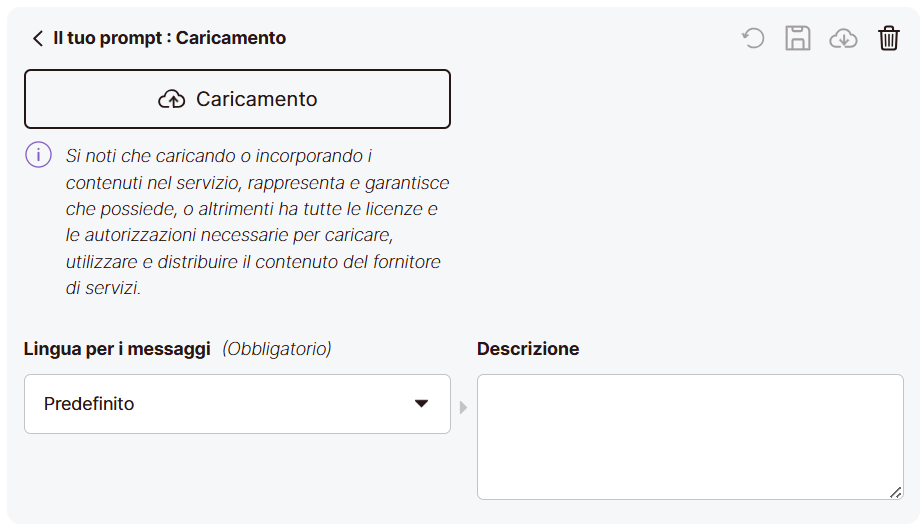Click the Predefinito value text
Image resolution: width=924 pixels, height=525 pixels.
point(89,404)
